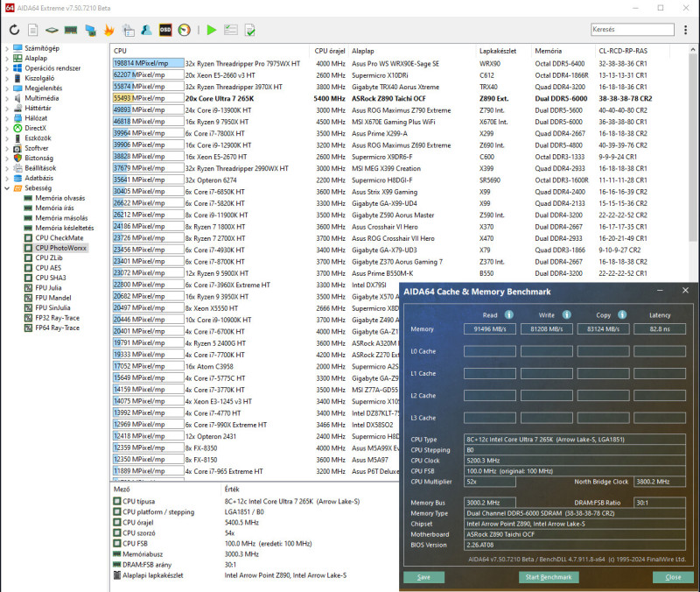Expand the Számítógép tree node
The width and height of the screenshot is (700, 592).
(x=7, y=48)
